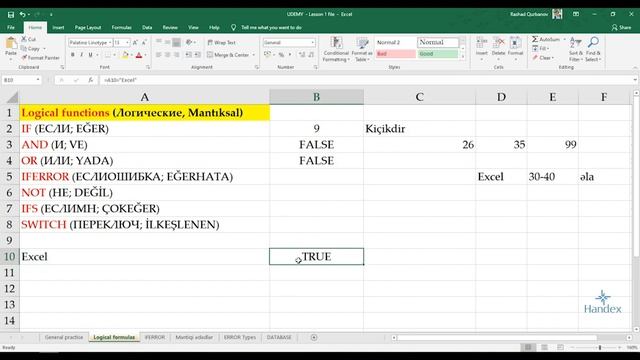Increase the cell indent
This screenshot has height=360, width=640.
198,55
